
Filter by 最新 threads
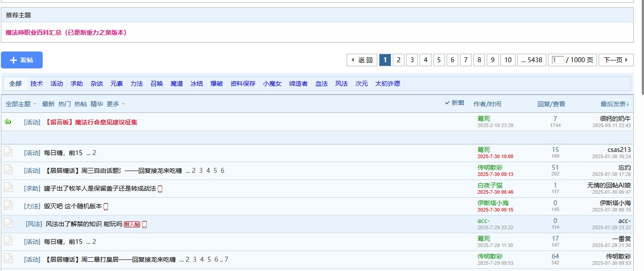48,104
